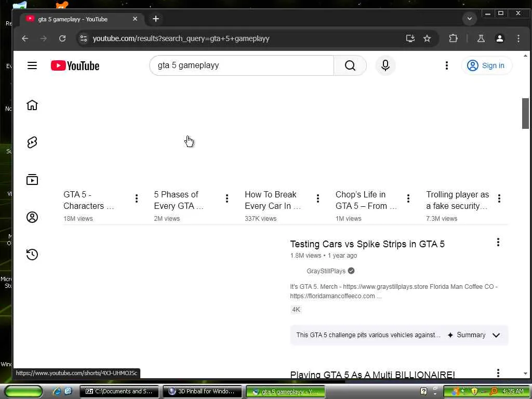Open Chrome three-dot main menu
532x399 pixels.
coord(518,38)
